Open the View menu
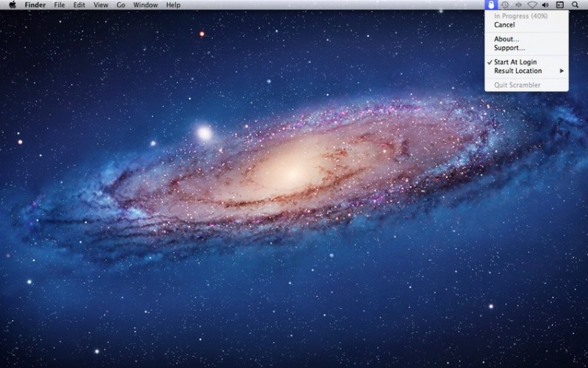This screenshot has height=368, width=588. click(101, 5)
